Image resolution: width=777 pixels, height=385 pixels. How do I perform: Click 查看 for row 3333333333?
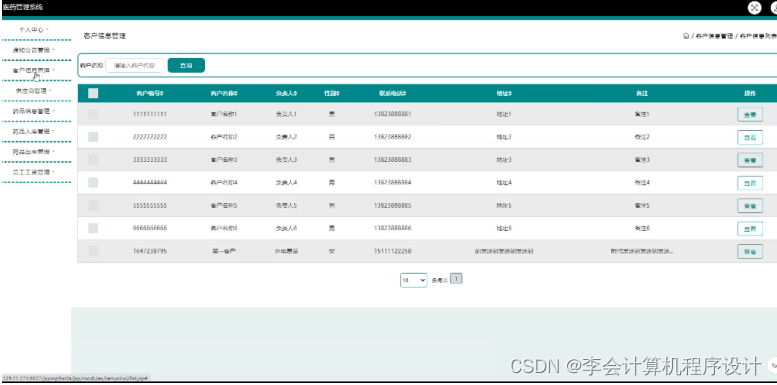point(750,160)
